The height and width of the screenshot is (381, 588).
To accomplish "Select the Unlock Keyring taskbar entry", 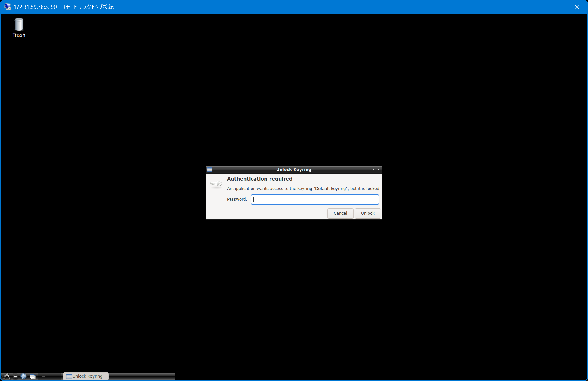I will [86, 376].
